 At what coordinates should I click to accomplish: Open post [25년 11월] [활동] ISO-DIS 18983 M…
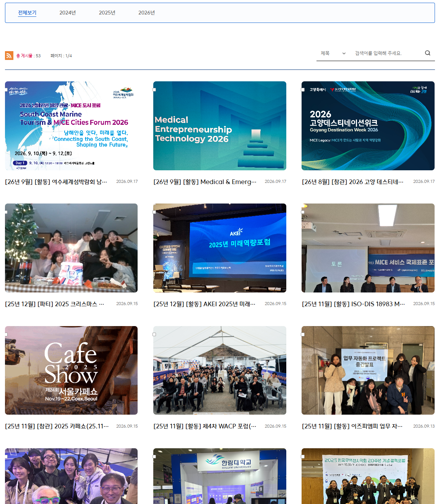pos(353,304)
